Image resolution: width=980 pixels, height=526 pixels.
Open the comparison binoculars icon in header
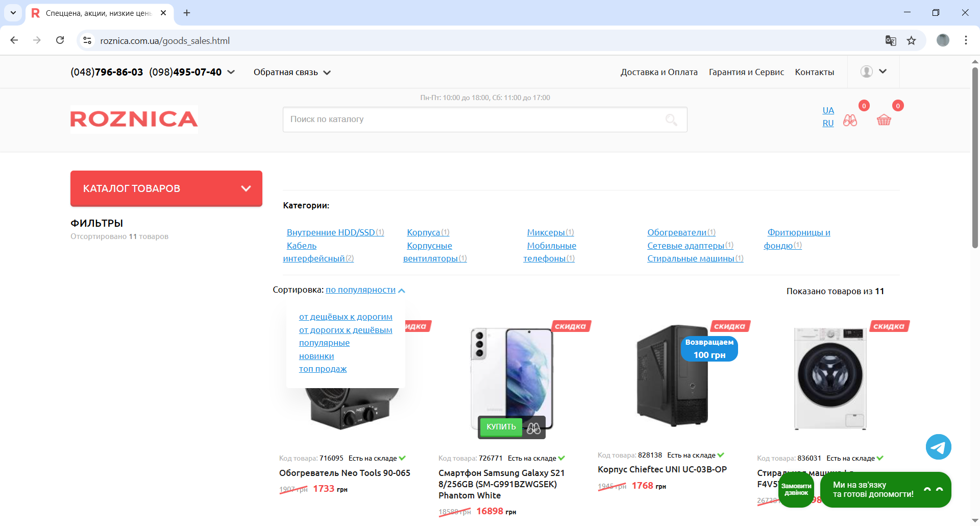pos(850,121)
